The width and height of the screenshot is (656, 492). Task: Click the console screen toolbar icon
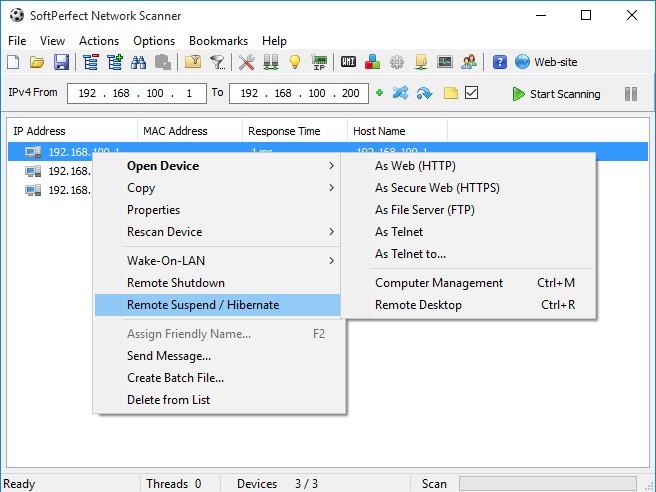(445, 62)
